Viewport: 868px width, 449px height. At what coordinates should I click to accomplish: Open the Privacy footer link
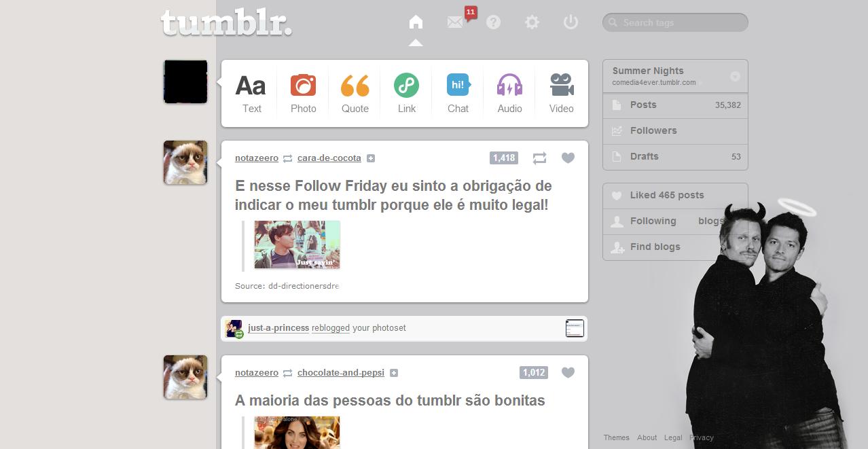pyautogui.click(x=702, y=437)
